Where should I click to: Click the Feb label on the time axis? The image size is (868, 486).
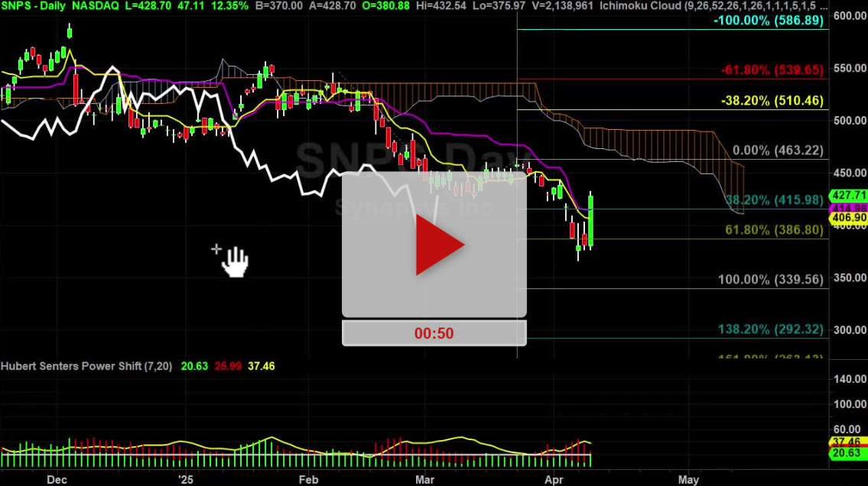click(308, 479)
